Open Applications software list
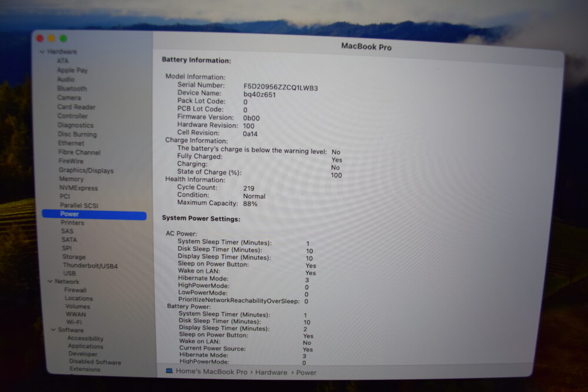The image size is (588, 392). click(85, 346)
